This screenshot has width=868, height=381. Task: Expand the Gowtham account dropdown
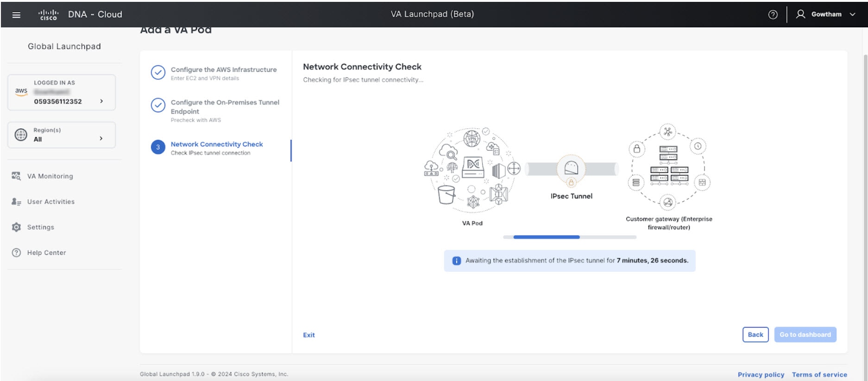tap(852, 14)
